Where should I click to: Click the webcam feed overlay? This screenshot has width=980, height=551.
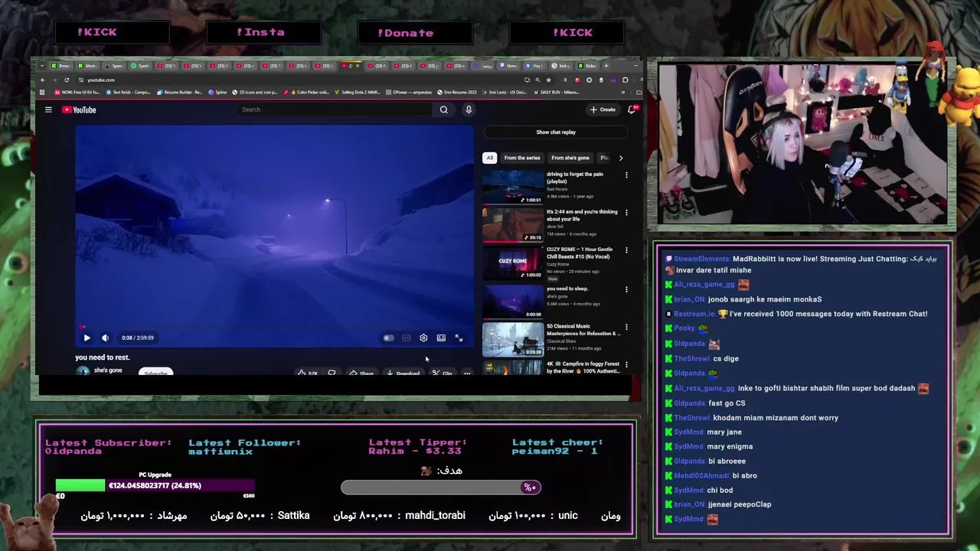coord(802,144)
